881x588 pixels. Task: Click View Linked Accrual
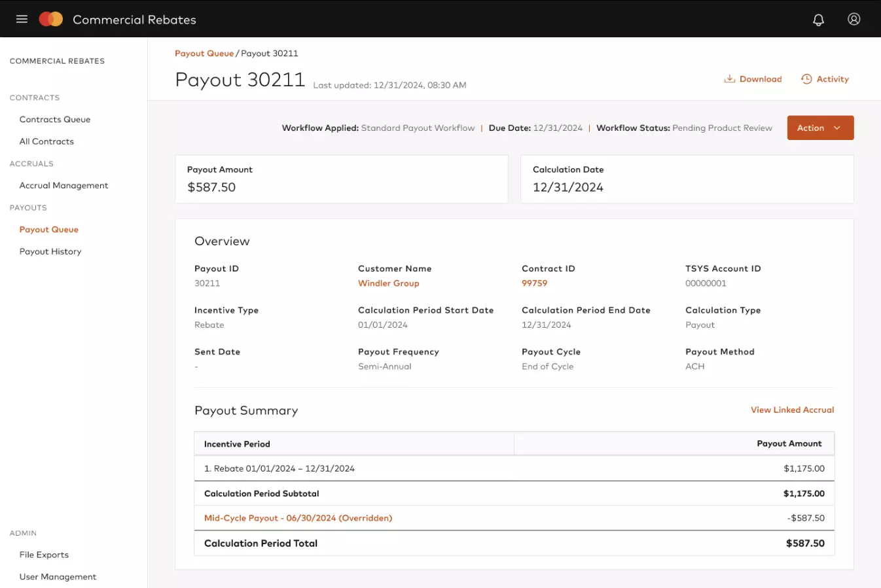click(792, 410)
